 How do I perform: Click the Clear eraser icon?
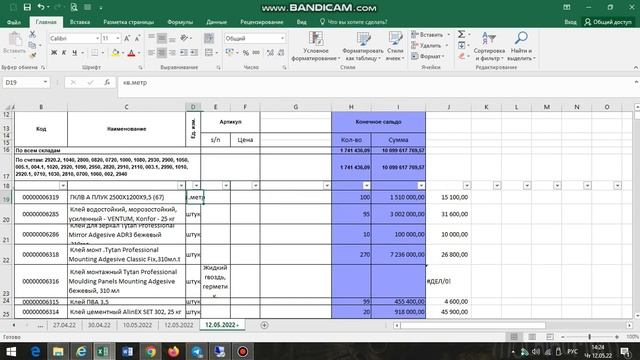tap(462, 56)
